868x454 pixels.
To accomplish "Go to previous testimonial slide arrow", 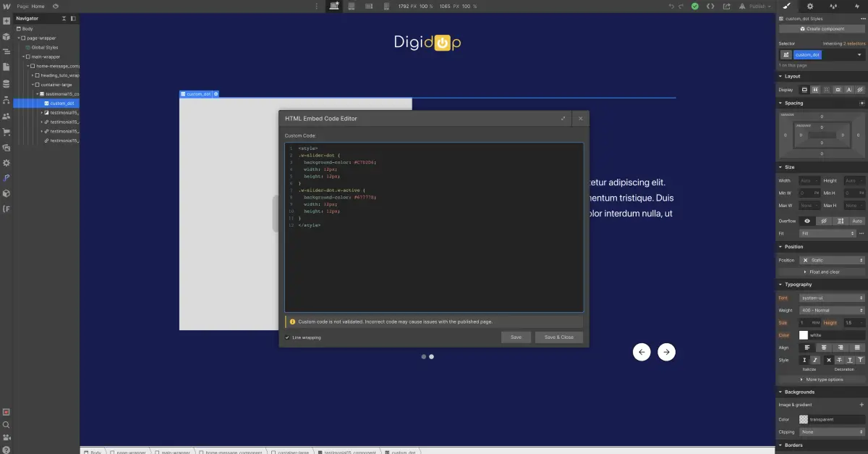I will click(641, 352).
